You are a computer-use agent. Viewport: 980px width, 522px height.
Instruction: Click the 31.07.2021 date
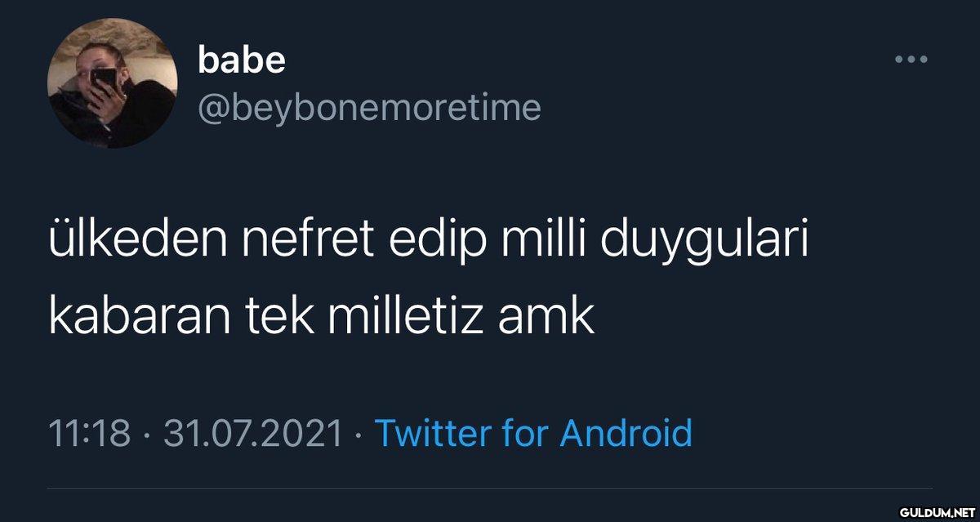tap(252, 433)
